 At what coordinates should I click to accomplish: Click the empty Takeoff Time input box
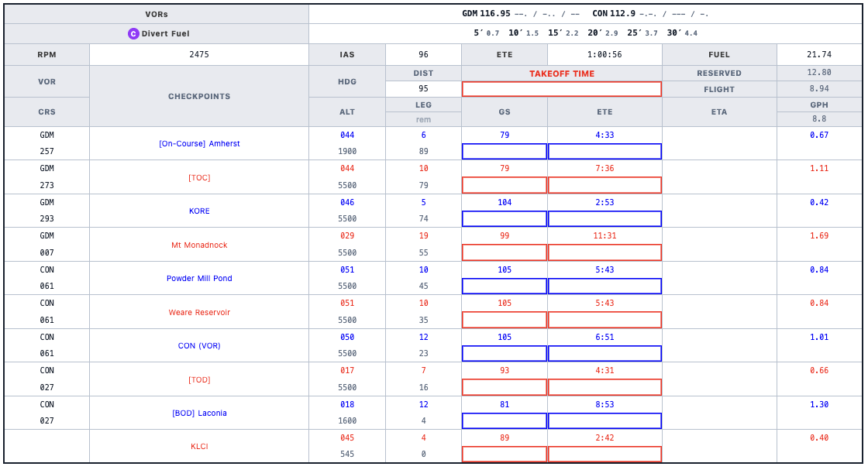coord(561,89)
